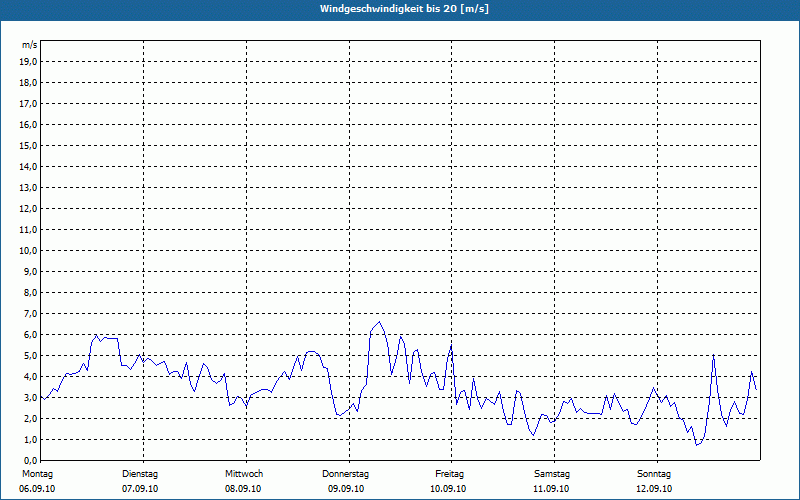Click the date label 07.09.10
Viewport: 800px width, 500px height.
(x=140, y=489)
